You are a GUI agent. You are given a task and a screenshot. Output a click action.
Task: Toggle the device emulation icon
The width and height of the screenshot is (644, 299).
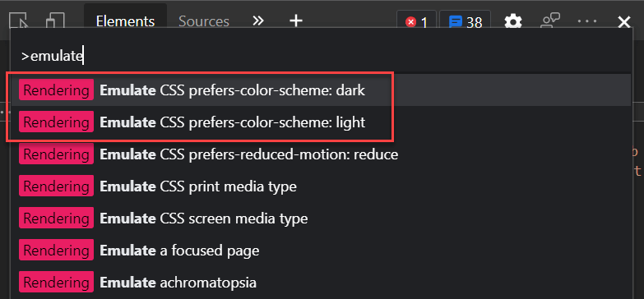click(55, 21)
